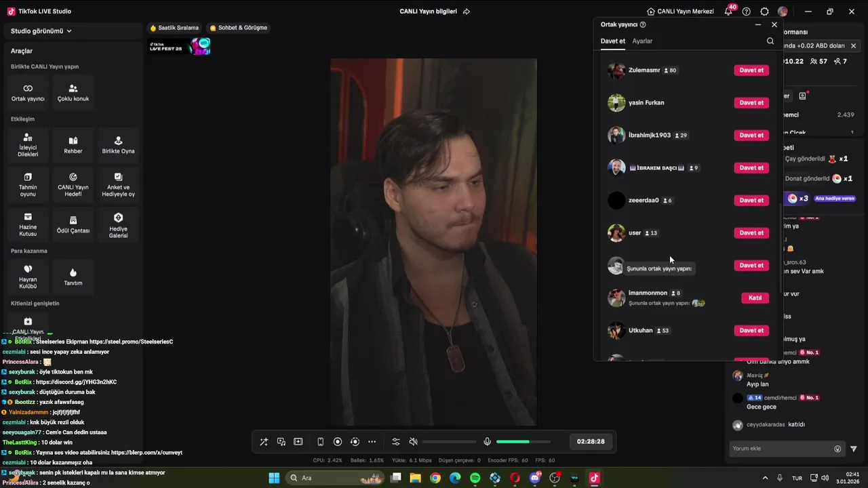Open Spotify from the taskbar
The width and height of the screenshot is (868, 488).
475,478
